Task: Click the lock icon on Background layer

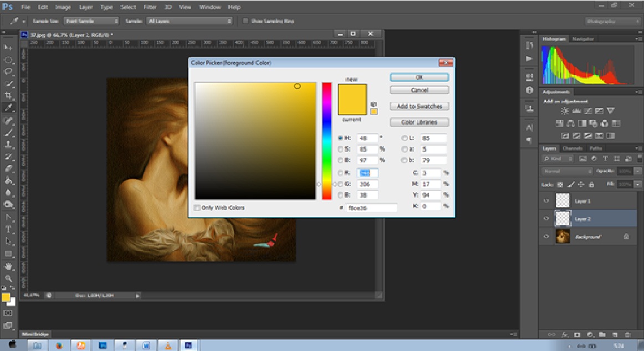Action: pos(626,236)
